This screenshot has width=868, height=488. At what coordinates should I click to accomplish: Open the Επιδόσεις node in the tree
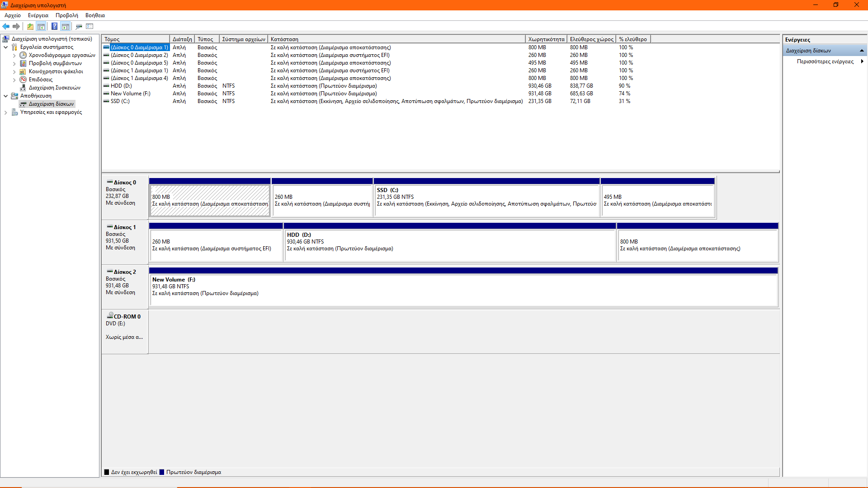tap(40, 80)
